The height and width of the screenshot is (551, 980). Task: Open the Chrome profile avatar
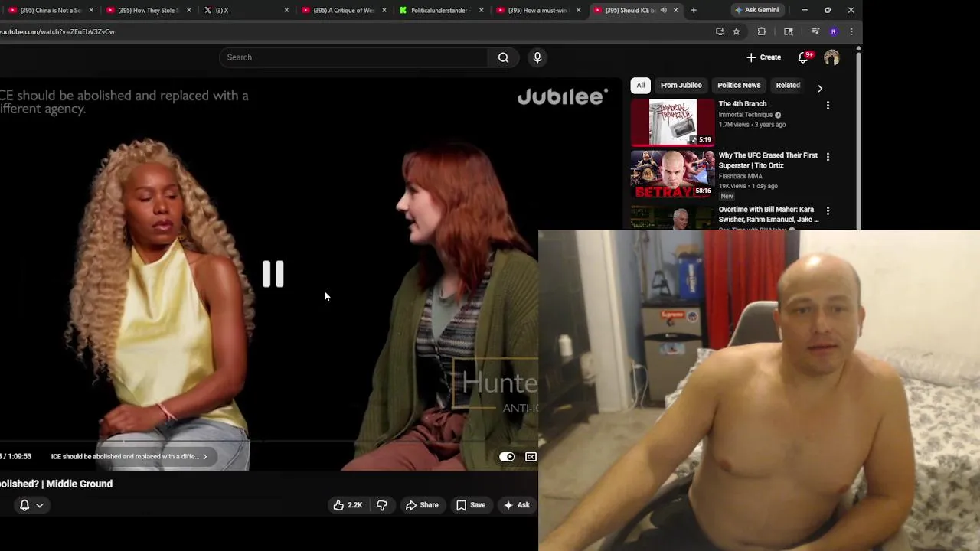click(x=833, y=31)
